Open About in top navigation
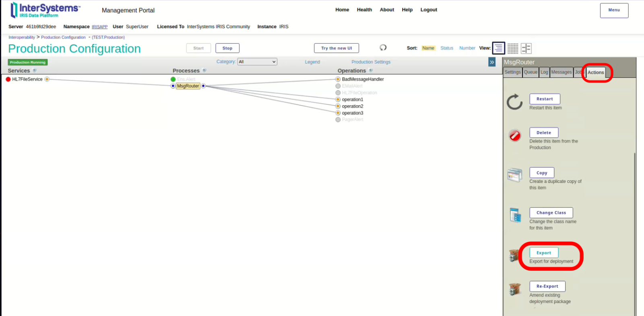644x316 pixels. [387, 10]
